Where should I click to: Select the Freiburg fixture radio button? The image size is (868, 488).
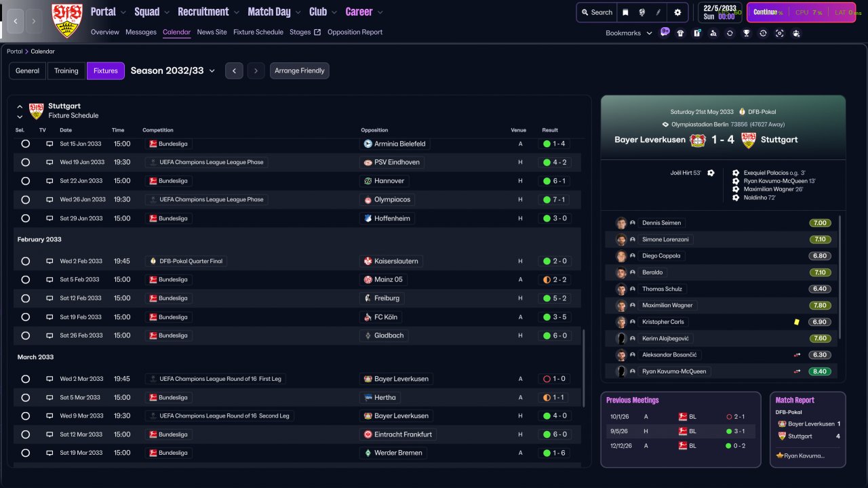click(x=26, y=298)
